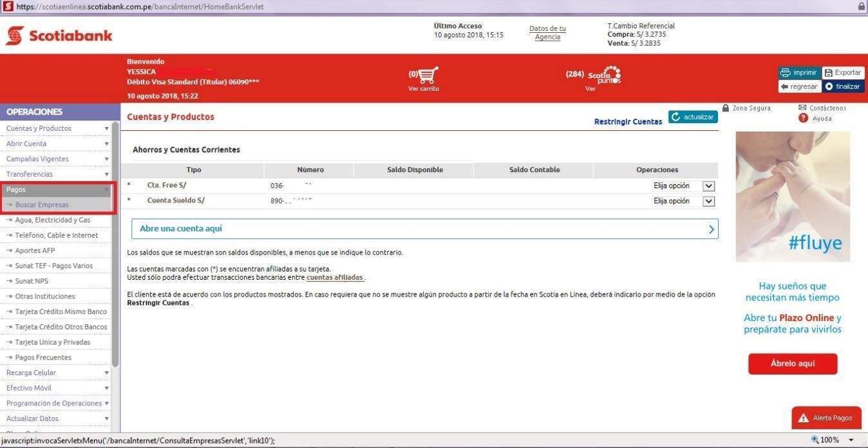The height and width of the screenshot is (448, 868).
Task: Click the sidebar vertical scrollbar
Action: click(116, 245)
